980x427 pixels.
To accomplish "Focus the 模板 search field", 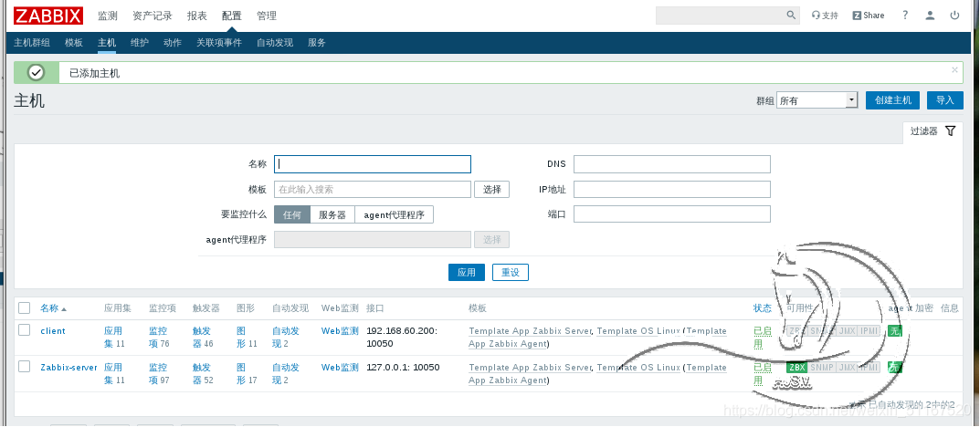I will click(373, 189).
